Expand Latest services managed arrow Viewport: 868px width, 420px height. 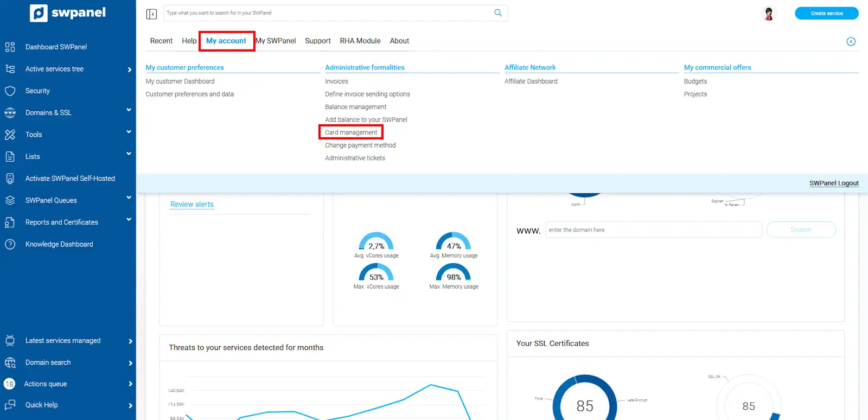[x=130, y=341]
